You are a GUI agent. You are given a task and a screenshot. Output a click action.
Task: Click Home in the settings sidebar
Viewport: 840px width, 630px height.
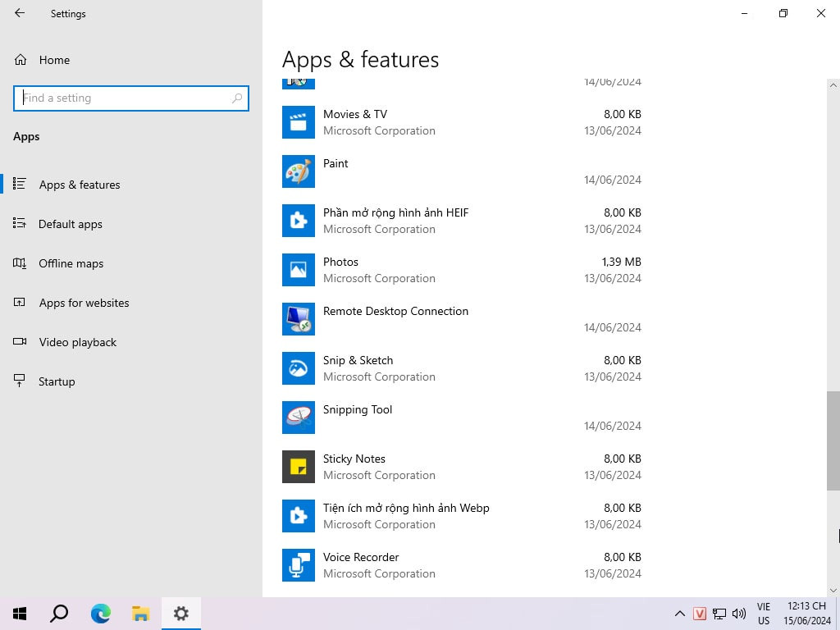pyautogui.click(x=54, y=60)
